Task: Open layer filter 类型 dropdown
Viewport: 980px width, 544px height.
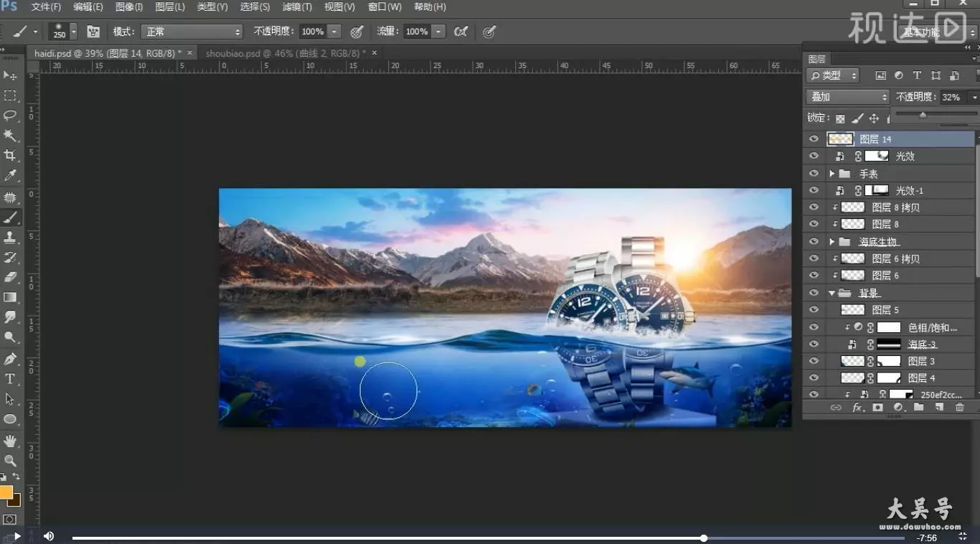Action: [833, 75]
